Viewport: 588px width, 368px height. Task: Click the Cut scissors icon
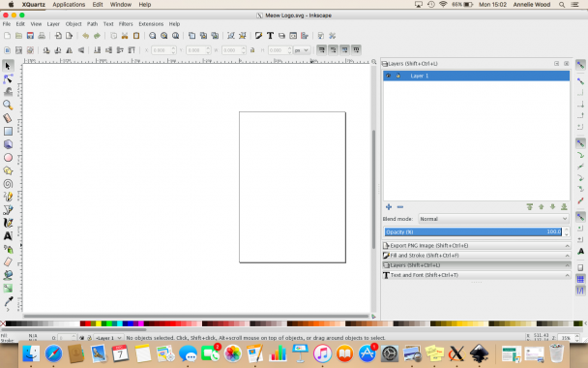pyautogui.click(x=125, y=36)
